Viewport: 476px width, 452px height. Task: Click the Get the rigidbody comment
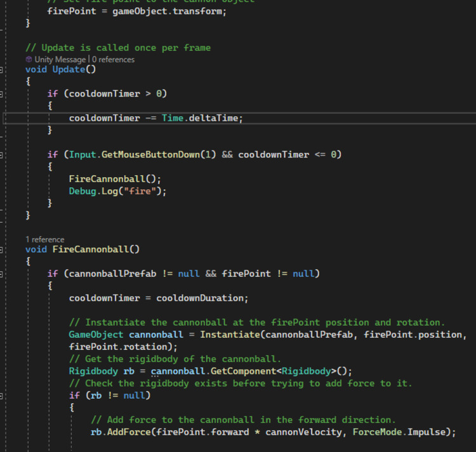175,359
